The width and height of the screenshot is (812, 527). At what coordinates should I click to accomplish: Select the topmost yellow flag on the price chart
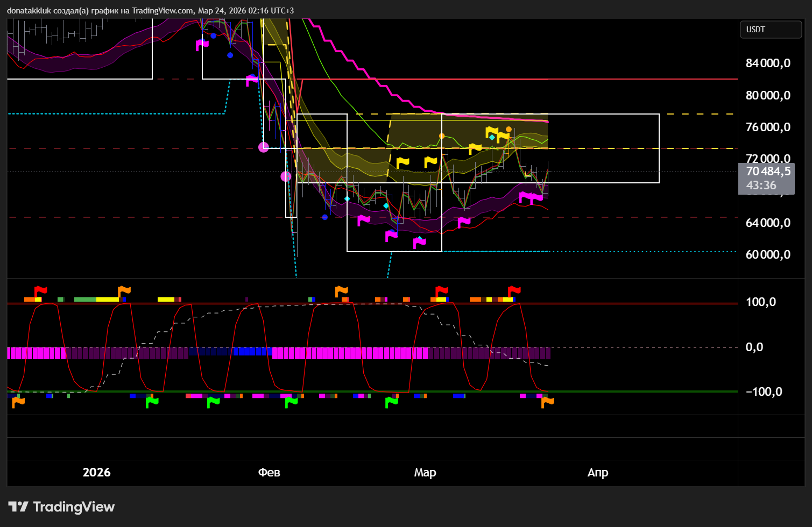point(491,131)
